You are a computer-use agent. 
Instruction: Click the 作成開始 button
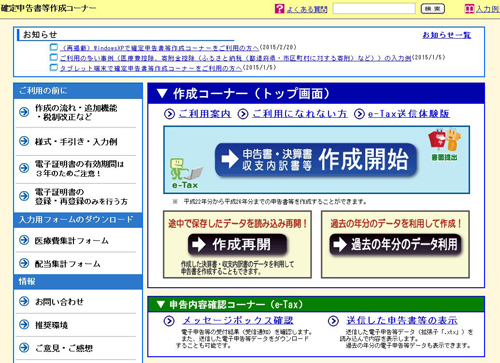tap(316, 160)
